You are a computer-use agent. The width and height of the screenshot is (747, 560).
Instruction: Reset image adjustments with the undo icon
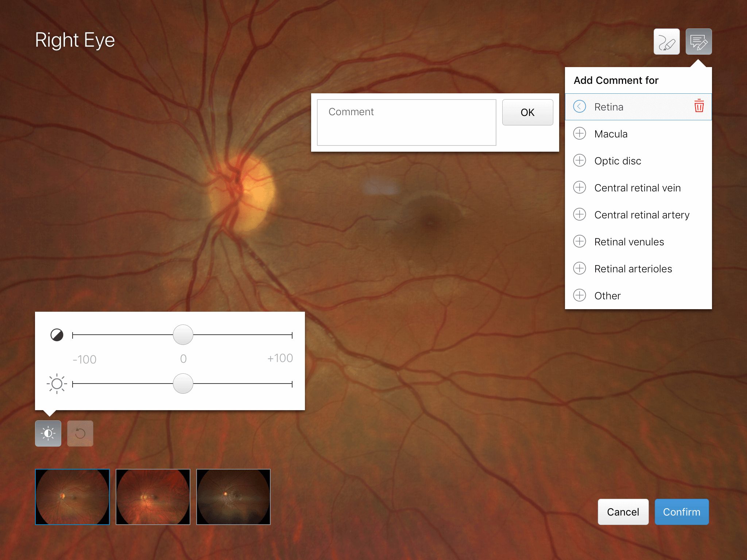point(80,433)
